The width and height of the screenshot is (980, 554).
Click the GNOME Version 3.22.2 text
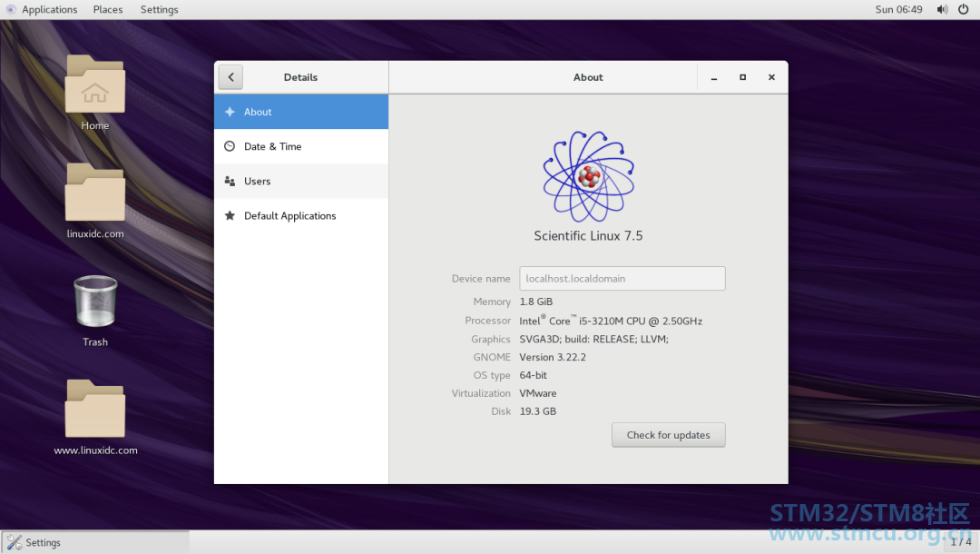tap(553, 357)
